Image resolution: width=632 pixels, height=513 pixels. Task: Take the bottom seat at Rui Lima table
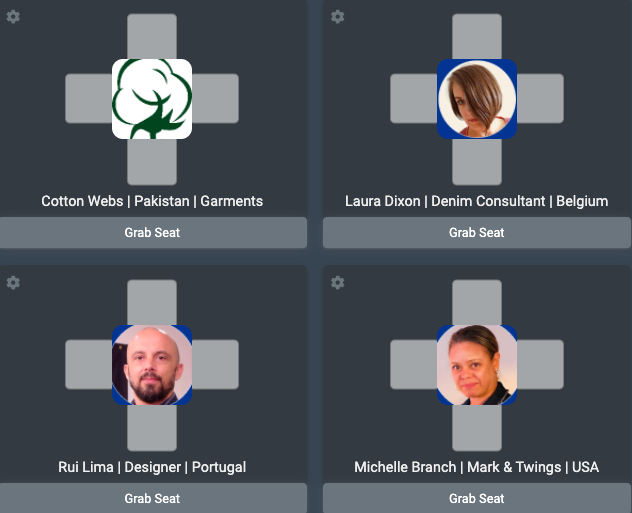pyautogui.click(x=152, y=428)
